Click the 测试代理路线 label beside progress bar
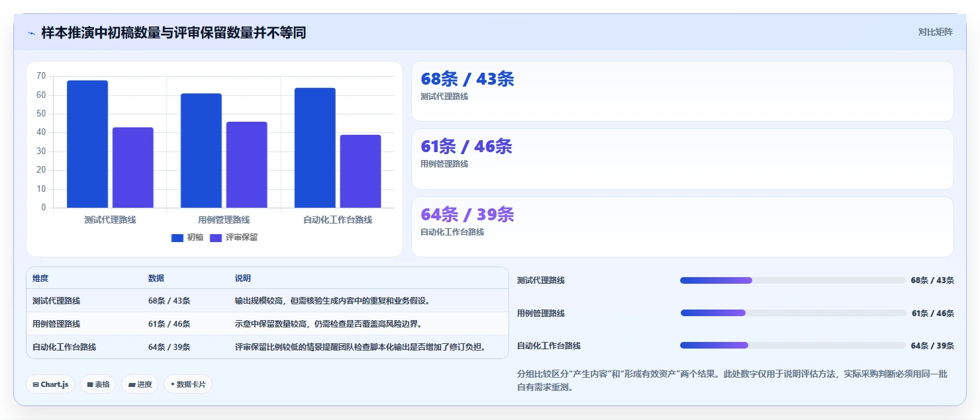The height and width of the screenshot is (420, 980). (x=541, y=280)
